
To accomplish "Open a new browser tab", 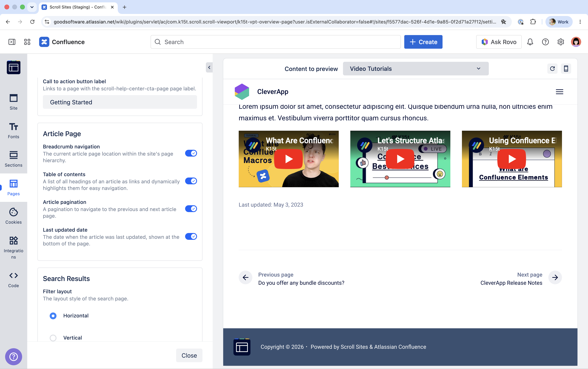I will pyautogui.click(x=124, y=7).
